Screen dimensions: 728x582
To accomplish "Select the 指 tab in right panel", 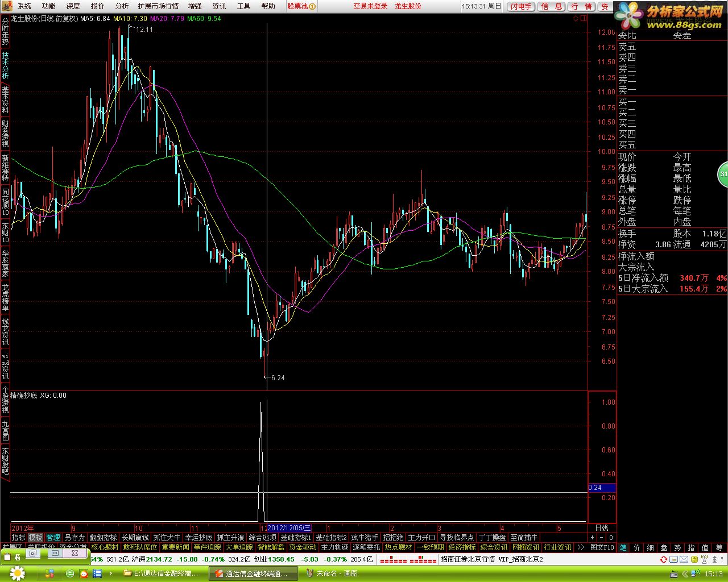I will [x=691, y=547].
